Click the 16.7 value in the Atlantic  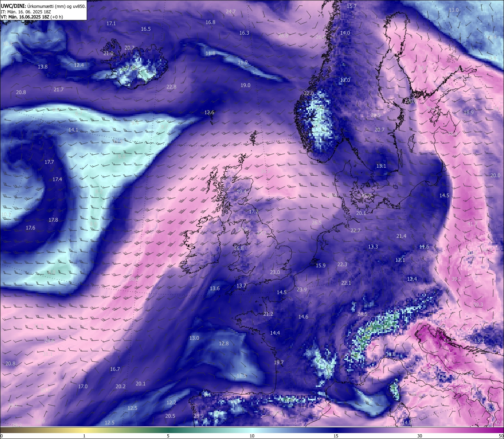115,369
